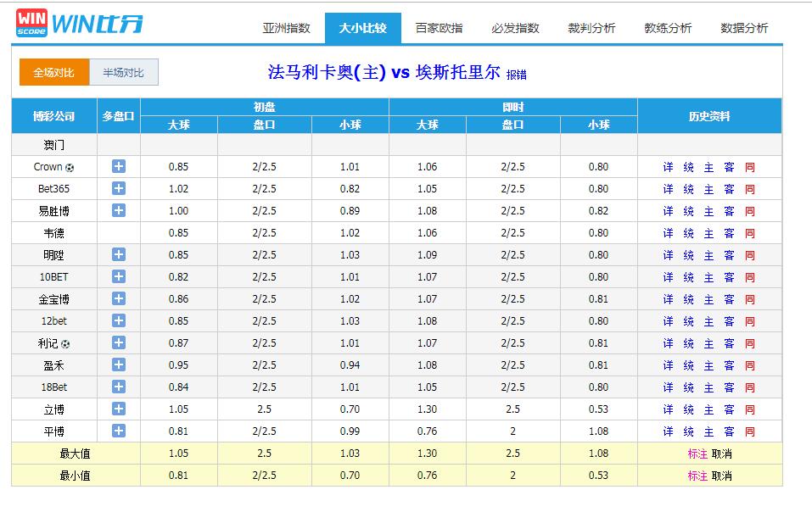Click 取消 in the 最小值 row
The width and height of the screenshot is (812, 512).
point(721,476)
